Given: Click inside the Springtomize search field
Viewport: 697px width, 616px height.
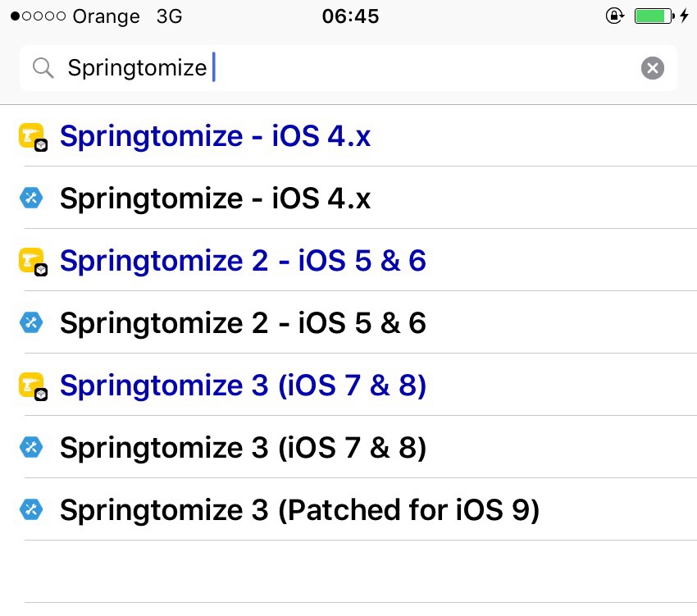Looking at the screenshot, I should coord(369,68).
